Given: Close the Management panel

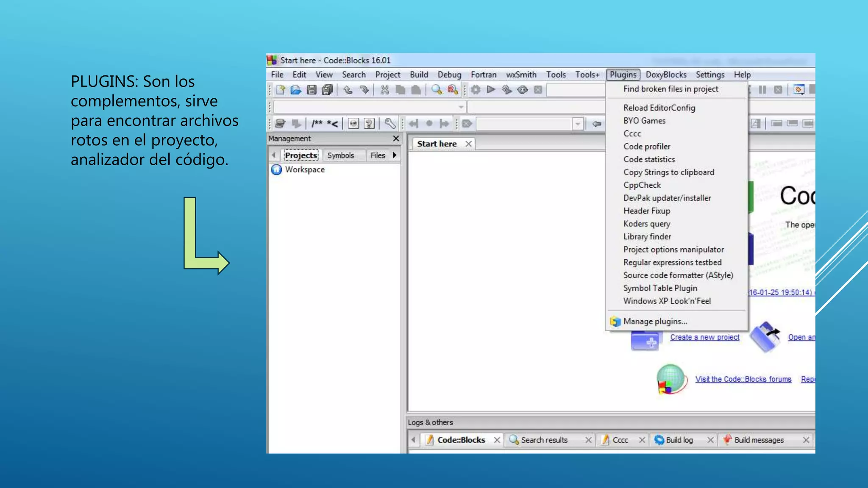Looking at the screenshot, I should [396, 139].
